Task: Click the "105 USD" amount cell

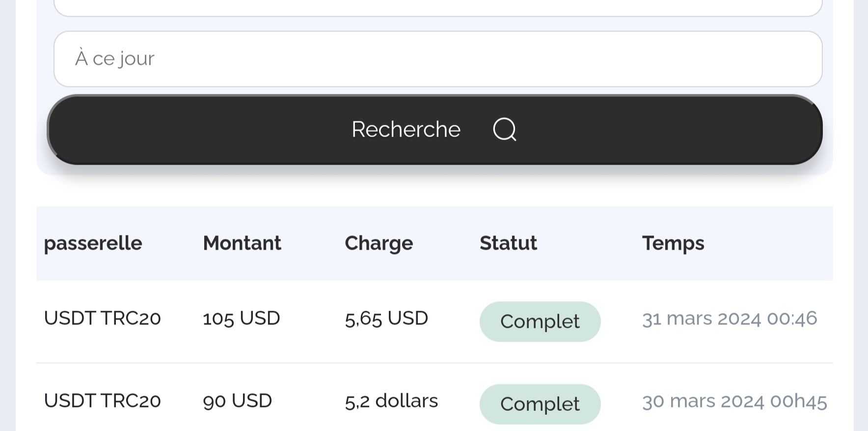Action: (x=241, y=318)
